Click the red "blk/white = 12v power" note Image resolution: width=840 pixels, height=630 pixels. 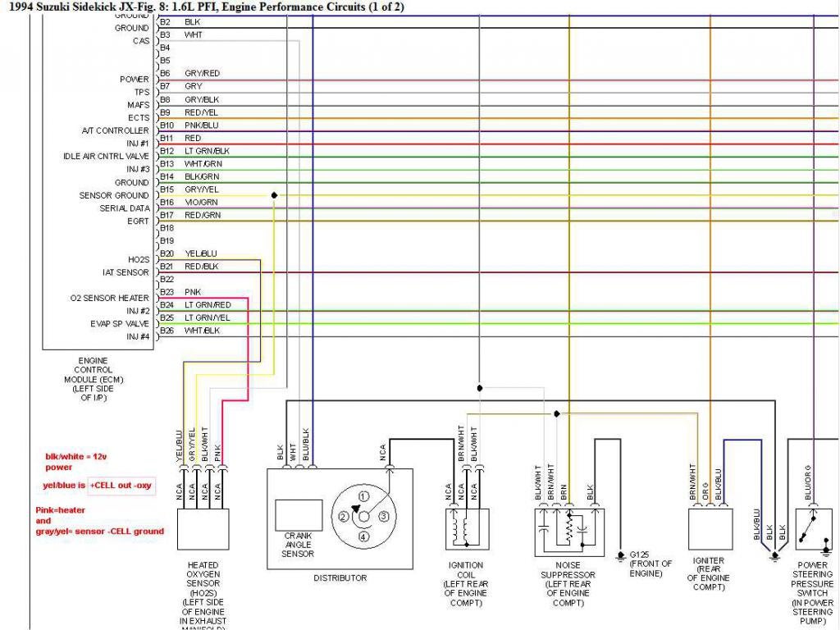75,462
